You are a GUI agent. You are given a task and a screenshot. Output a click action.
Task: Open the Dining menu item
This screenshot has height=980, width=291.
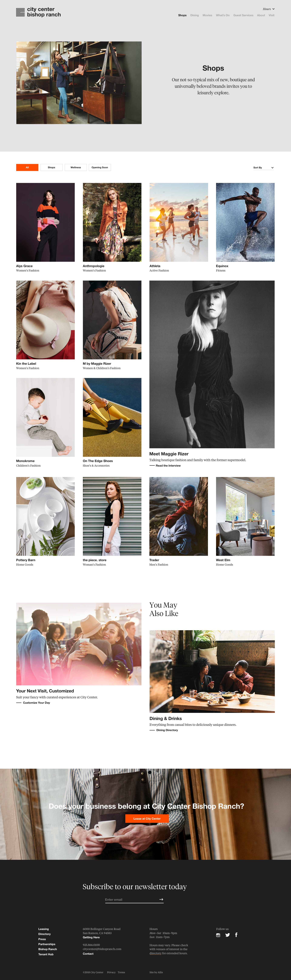tap(194, 15)
